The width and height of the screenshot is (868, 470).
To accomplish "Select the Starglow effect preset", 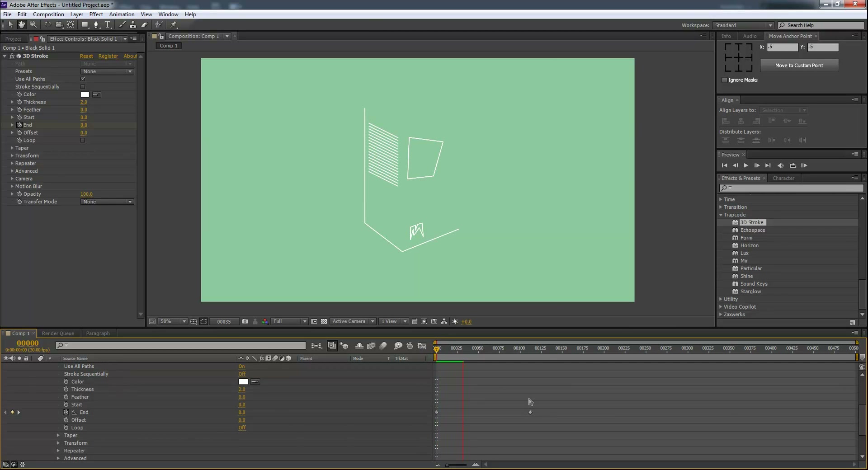I will coord(750,291).
